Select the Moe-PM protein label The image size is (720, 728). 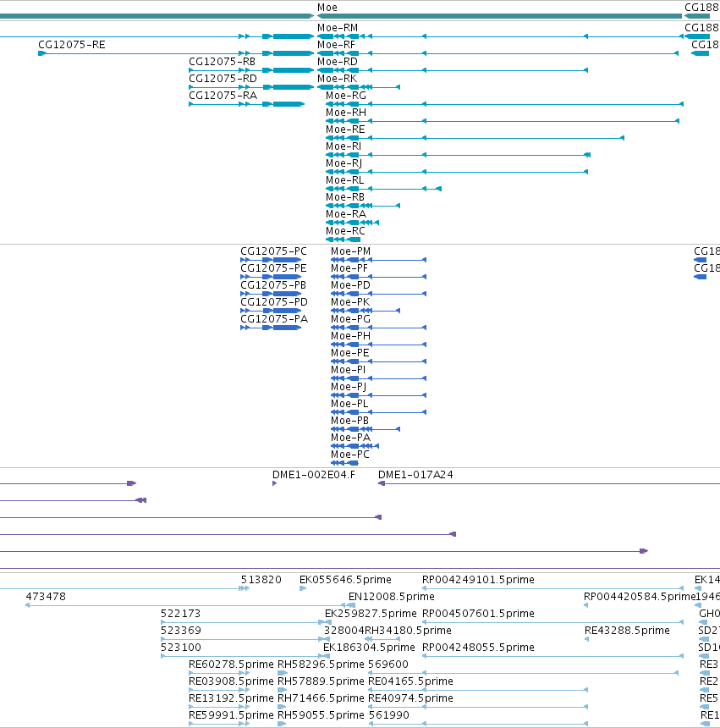click(351, 251)
